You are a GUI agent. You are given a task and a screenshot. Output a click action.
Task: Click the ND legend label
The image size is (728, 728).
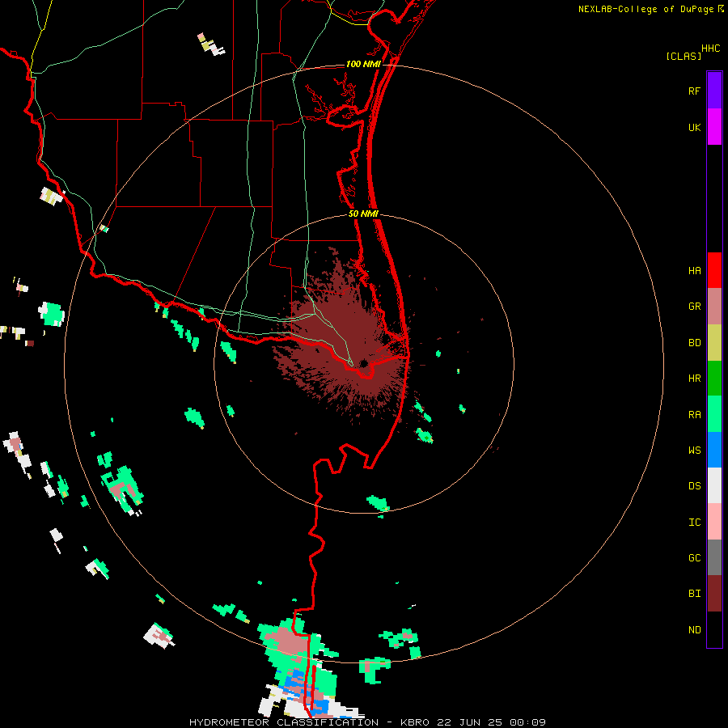click(694, 629)
